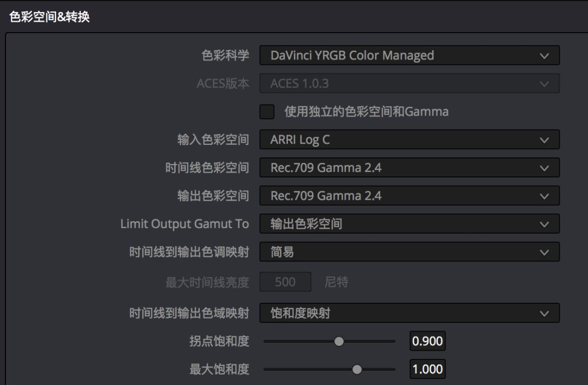Click the ACES版本 label
Screen dimensions: 588x385
223,83
